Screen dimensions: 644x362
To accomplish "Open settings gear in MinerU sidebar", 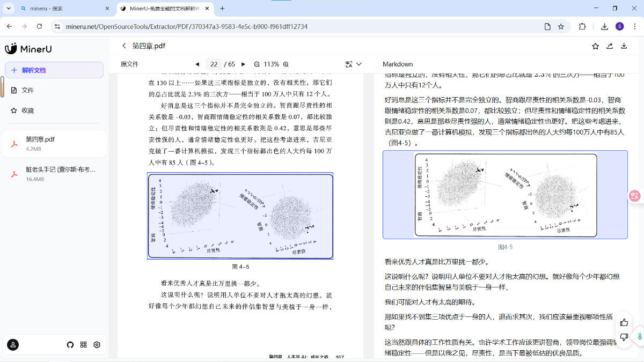I will coord(97,345).
